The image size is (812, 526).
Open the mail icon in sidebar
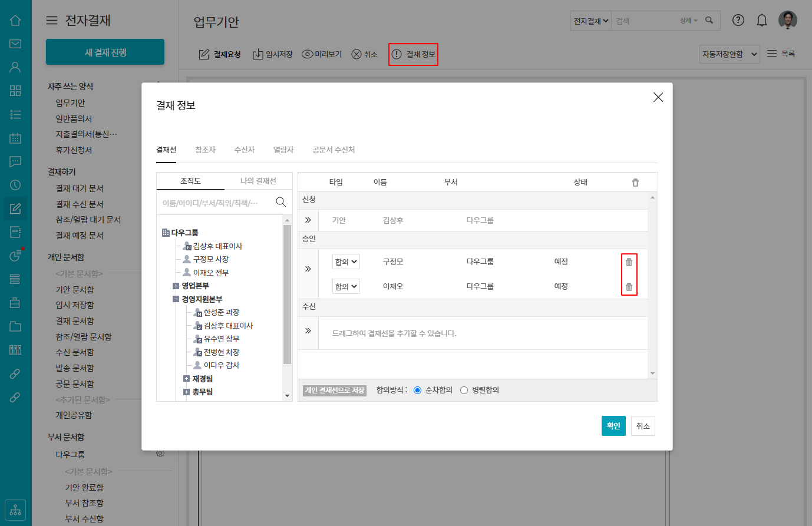pos(15,44)
